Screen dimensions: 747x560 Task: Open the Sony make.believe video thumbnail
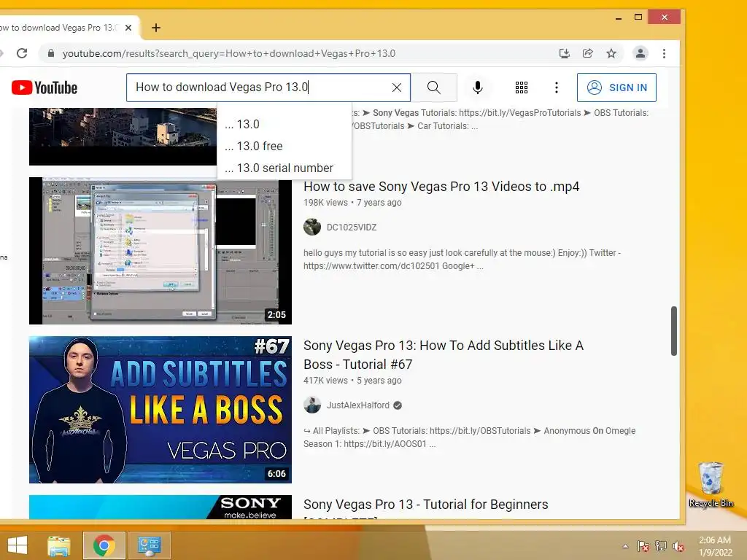[x=160, y=507]
